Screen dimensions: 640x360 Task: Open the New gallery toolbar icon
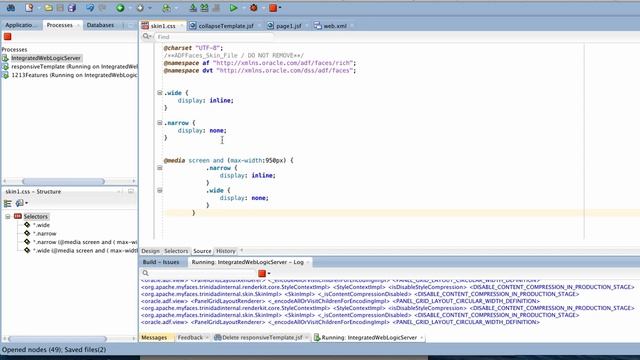29,7
